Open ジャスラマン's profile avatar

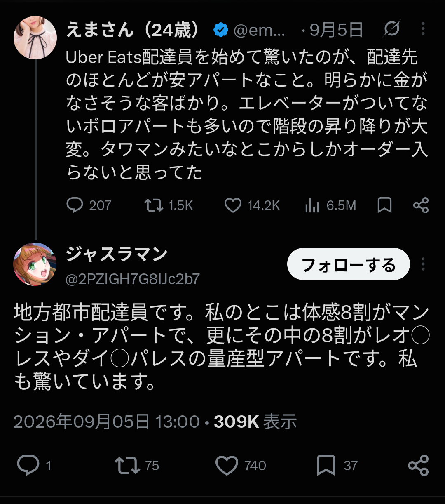(35, 264)
